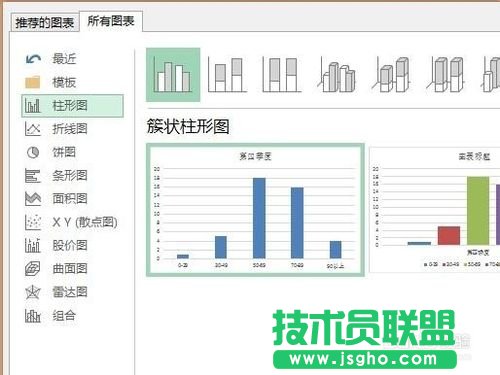Click the 最近 undo-arrow icon
Image resolution: width=500 pixels, height=375 pixels.
pyautogui.click(x=33, y=59)
